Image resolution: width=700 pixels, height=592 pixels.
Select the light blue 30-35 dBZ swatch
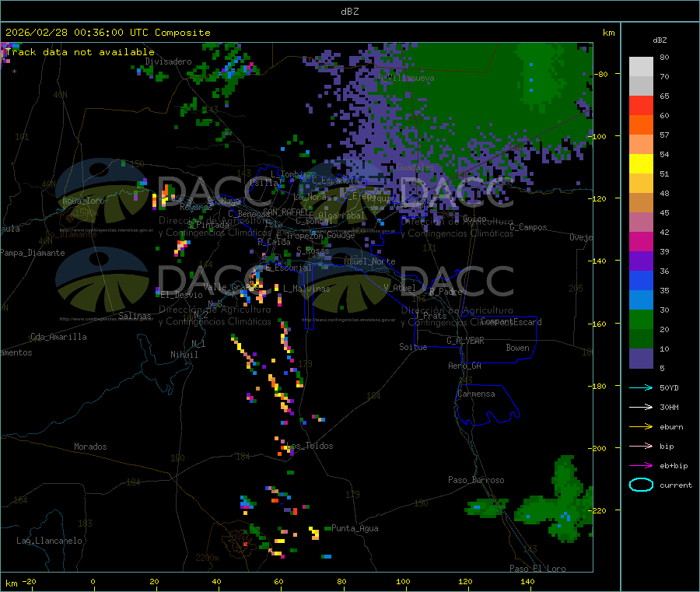point(641,300)
